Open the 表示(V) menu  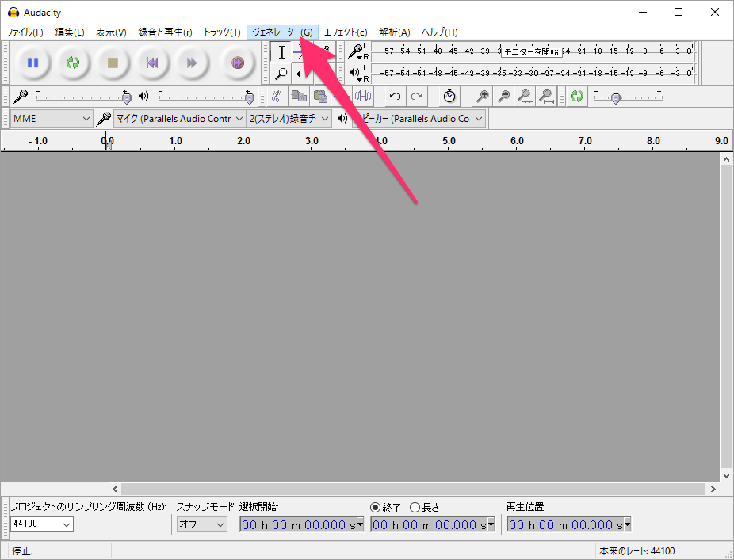point(111,32)
